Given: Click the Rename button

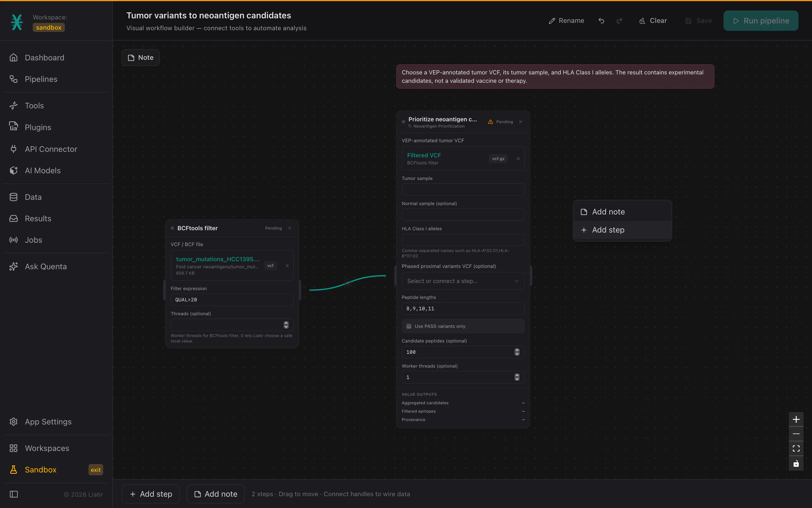Looking at the screenshot, I should click(566, 21).
